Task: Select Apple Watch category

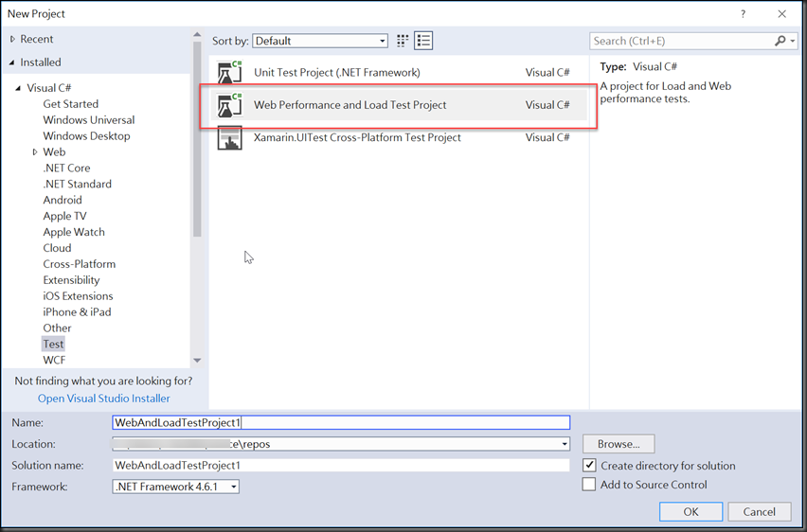Action: [x=74, y=232]
